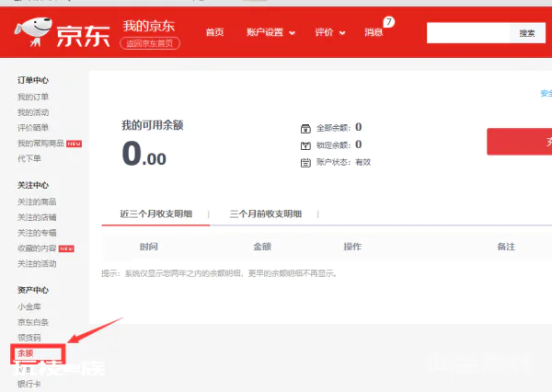Click the red recharge button
The width and height of the screenshot is (552, 392).
[x=519, y=142]
